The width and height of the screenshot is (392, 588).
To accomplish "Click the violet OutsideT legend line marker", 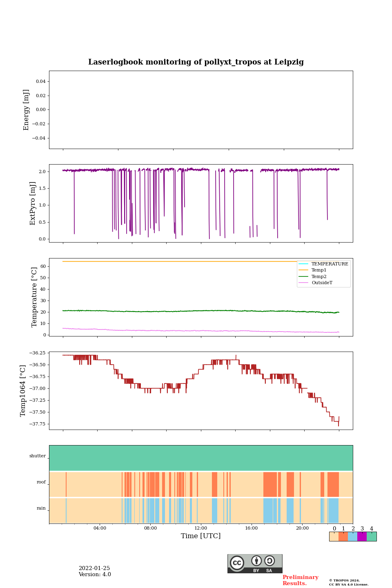I will point(303,283).
